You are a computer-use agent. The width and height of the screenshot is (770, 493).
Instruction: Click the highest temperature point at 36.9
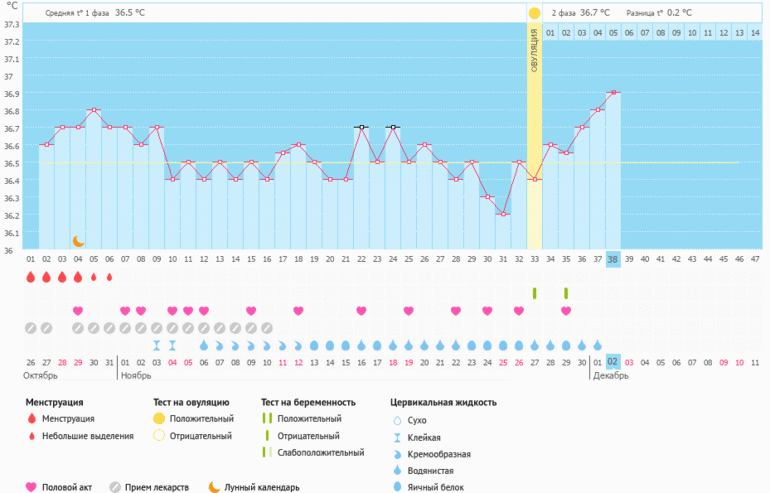click(613, 92)
